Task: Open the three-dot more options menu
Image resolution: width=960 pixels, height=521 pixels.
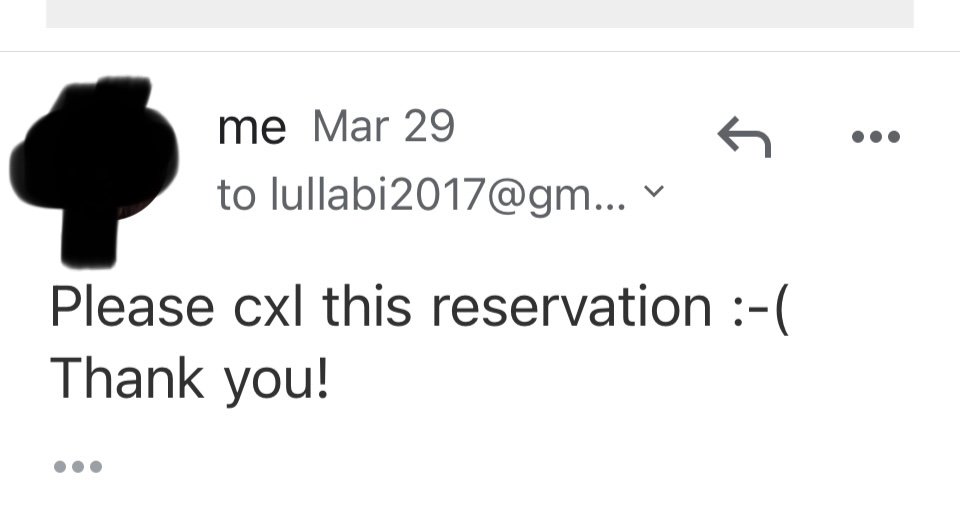Action: [876, 137]
